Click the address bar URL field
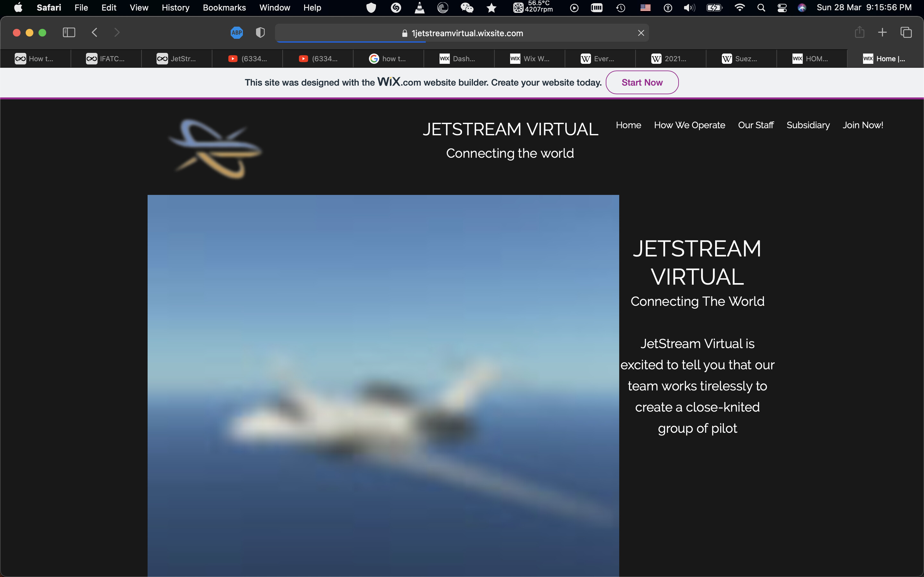924x577 pixels. [466, 33]
